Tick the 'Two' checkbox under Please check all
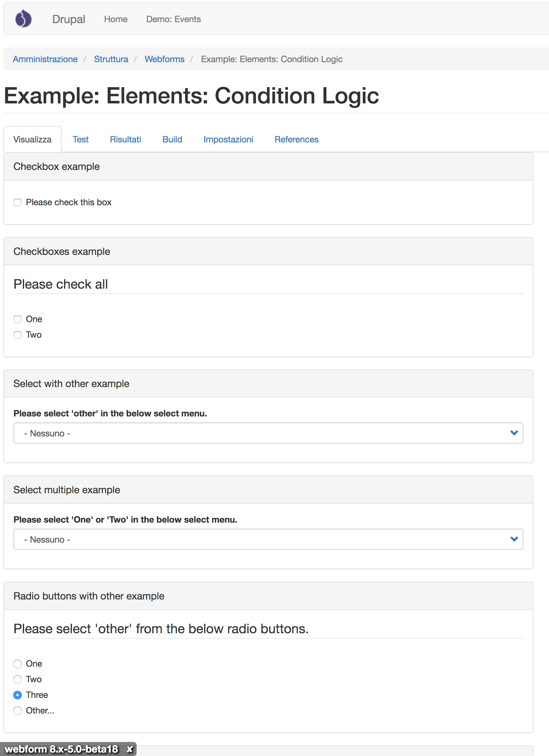This screenshot has height=756, width=549. tap(17, 335)
